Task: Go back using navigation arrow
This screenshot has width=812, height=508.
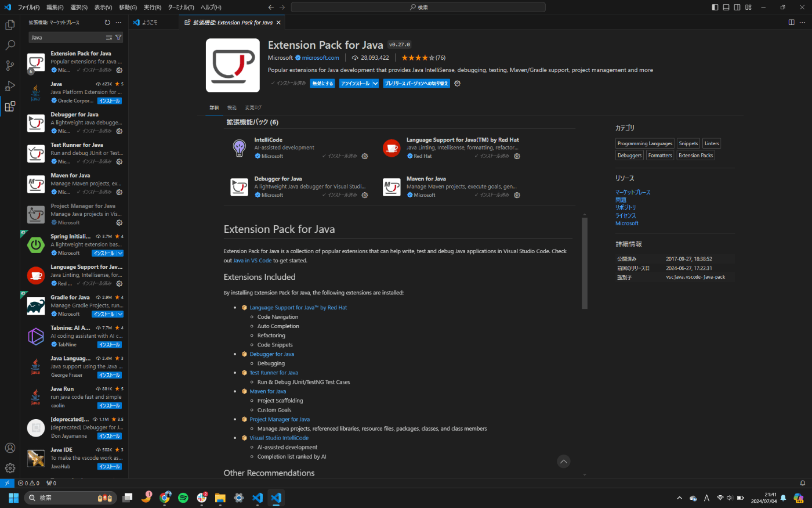Action: pos(271,7)
